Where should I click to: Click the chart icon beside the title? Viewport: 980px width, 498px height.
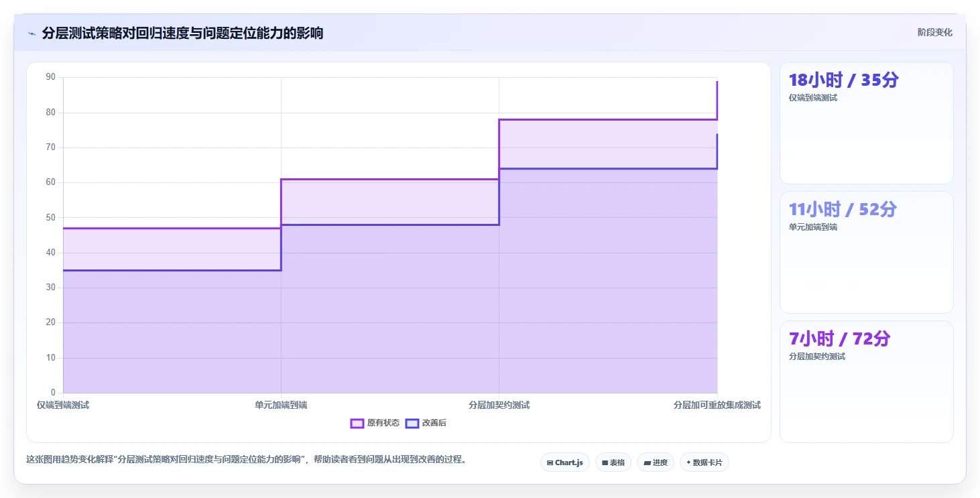(32, 33)
